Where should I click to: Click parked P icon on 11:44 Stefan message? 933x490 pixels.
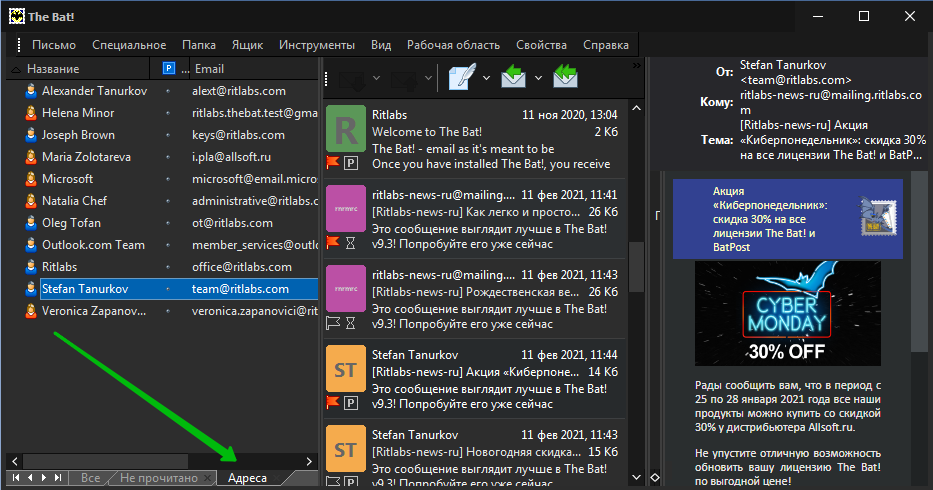tap(351, 403)
